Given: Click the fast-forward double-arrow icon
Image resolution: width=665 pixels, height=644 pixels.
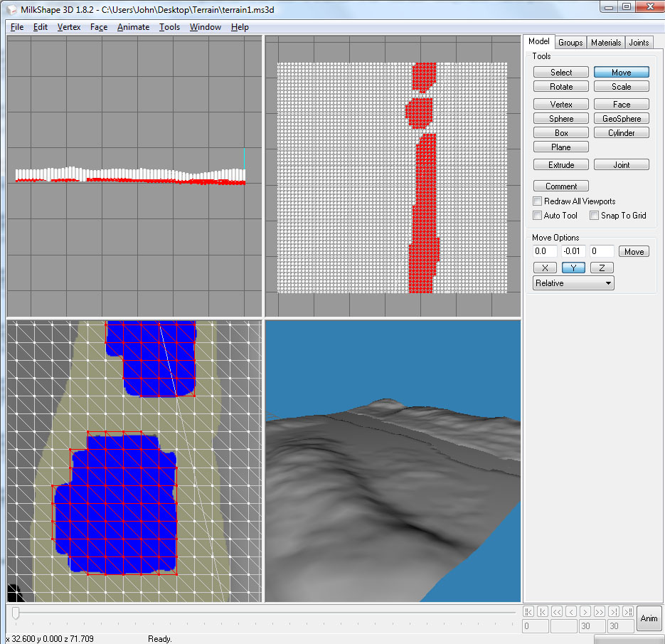Looking at the screenshot, I should [x=600, y=611].
